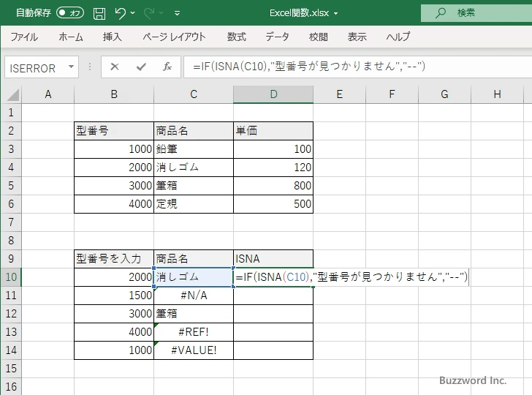Switch to the 数式 tab
Screen dimensions: 532x395
pos(237,37)
